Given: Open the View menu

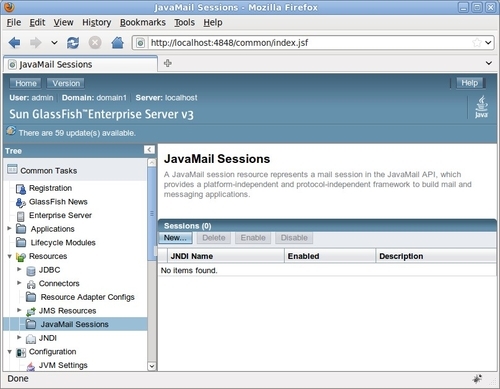Looking at the screenshot, I should pos(63,22).
